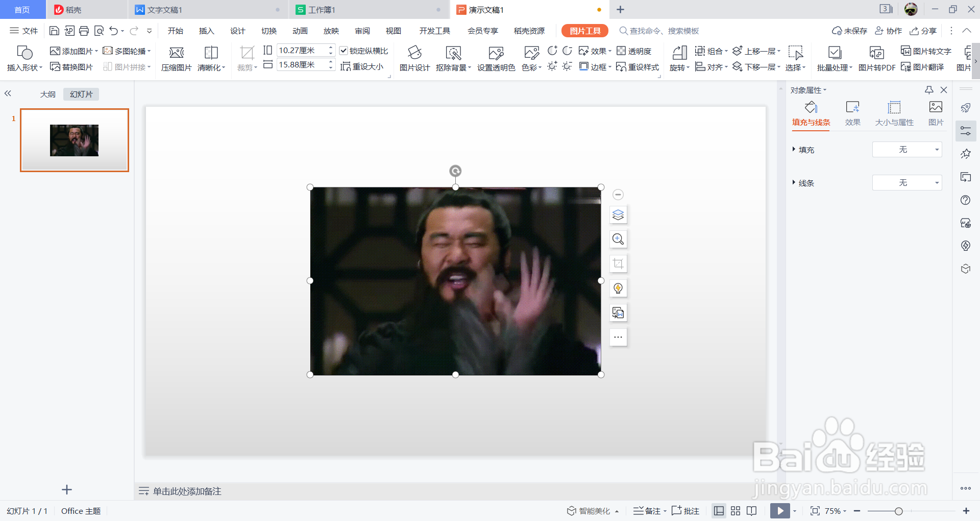Click Picture to PDF (图片转PDF) icon

tap(877, 58)
